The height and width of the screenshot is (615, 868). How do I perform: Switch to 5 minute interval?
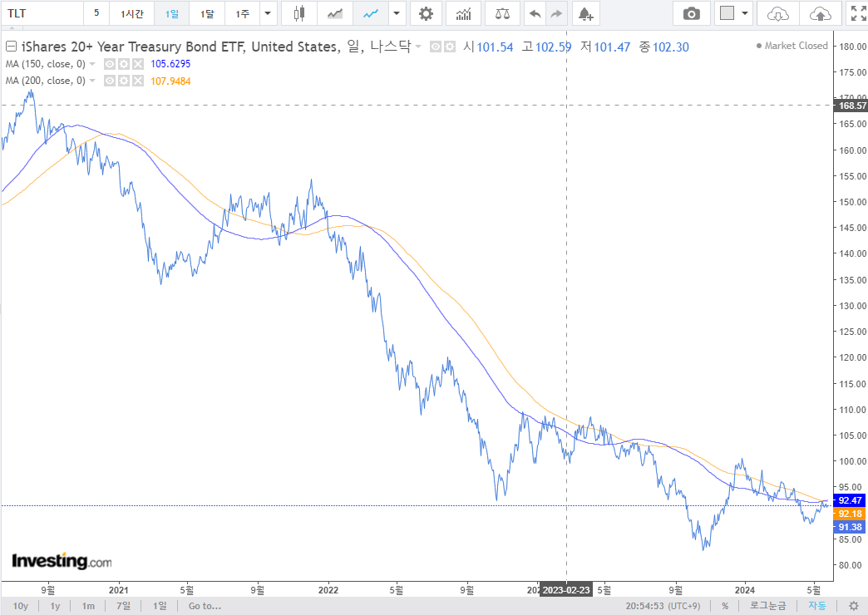click(x=96, y=13)
